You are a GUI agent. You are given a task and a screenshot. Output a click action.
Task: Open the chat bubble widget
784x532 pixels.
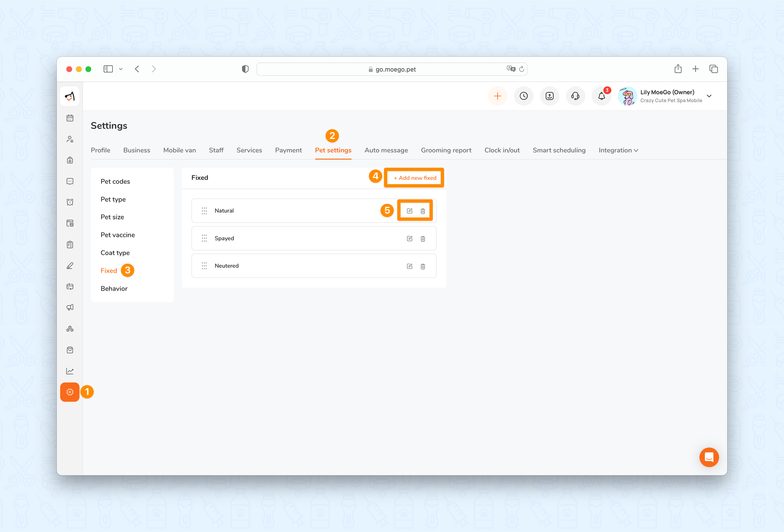tap(709, 457)
